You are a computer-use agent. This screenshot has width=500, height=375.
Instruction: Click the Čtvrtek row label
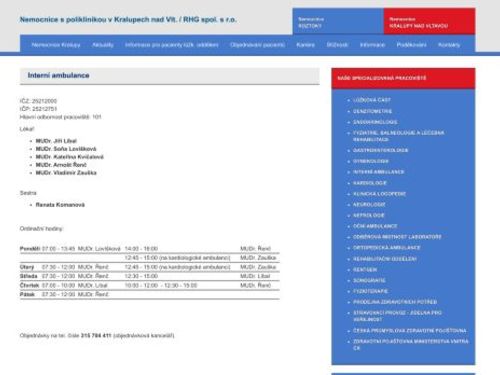coord(29,285)
